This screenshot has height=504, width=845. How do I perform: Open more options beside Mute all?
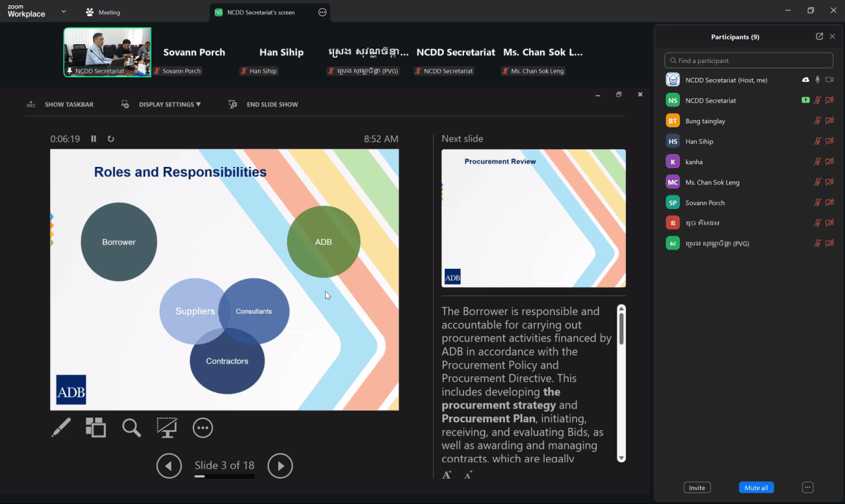coord(807,487)
